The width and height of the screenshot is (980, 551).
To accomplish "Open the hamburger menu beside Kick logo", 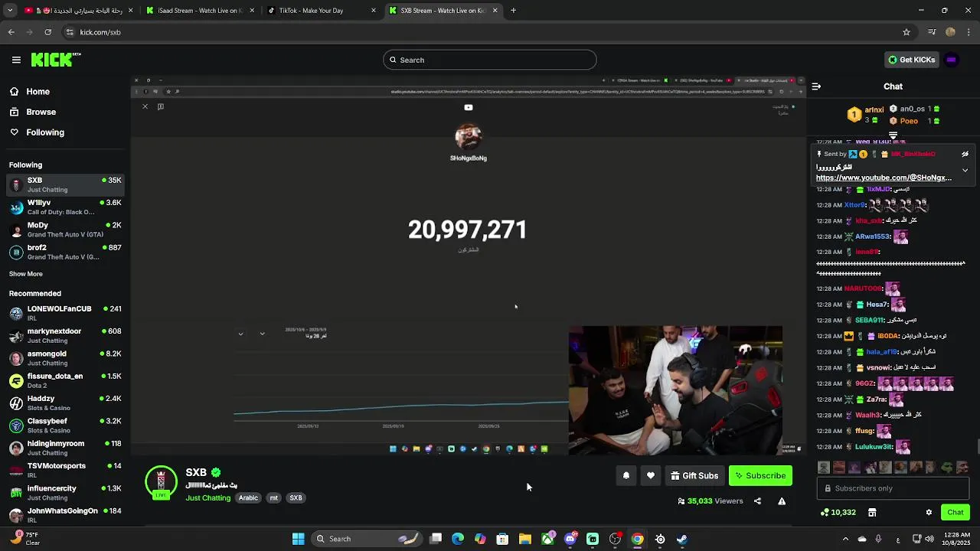I will (x=16, y=60).
